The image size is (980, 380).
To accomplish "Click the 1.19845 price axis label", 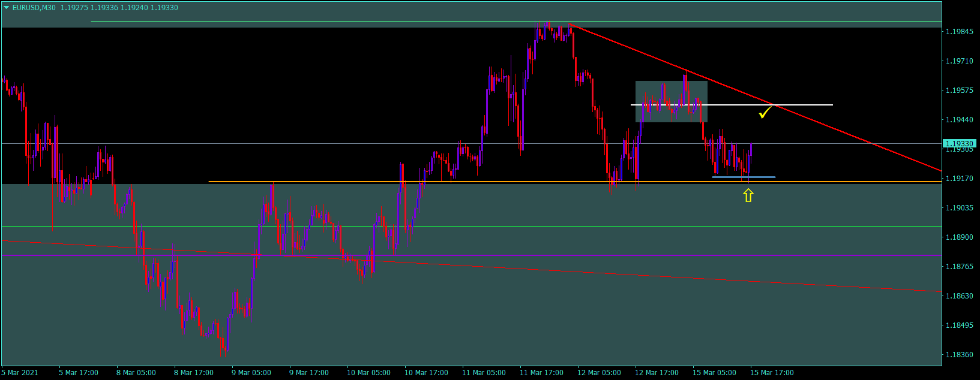I will (959, 32).
